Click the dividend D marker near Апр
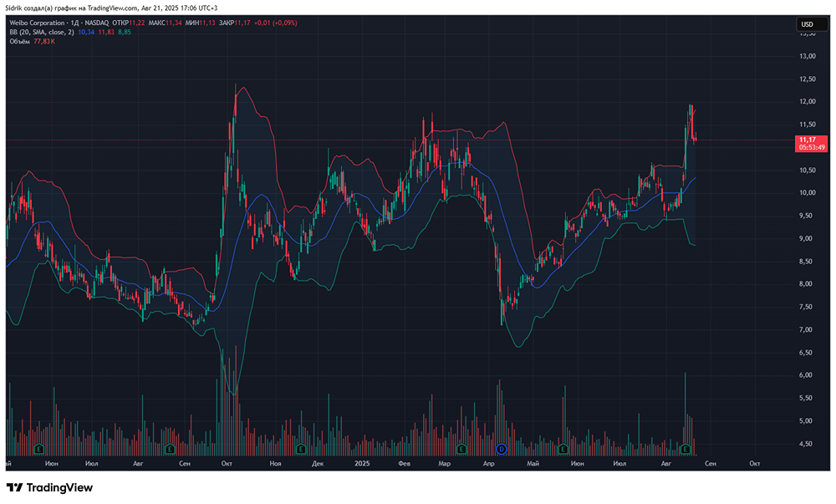 tap(501, 449)
